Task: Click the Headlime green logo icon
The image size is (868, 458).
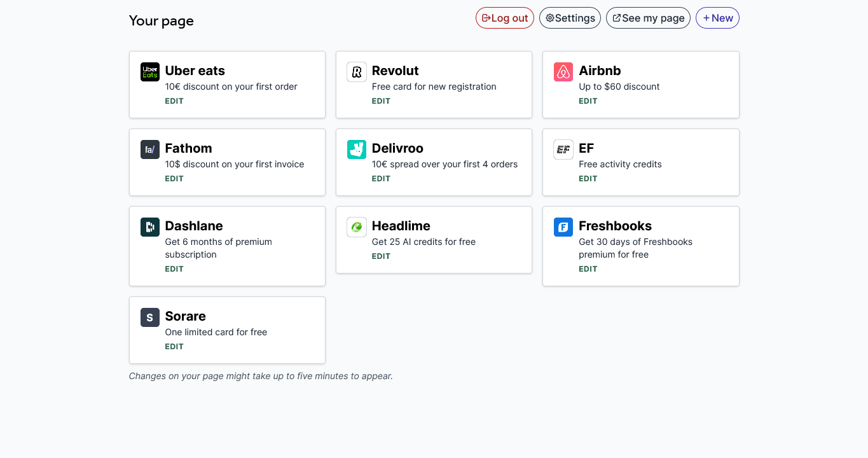Action: point(357,227)
